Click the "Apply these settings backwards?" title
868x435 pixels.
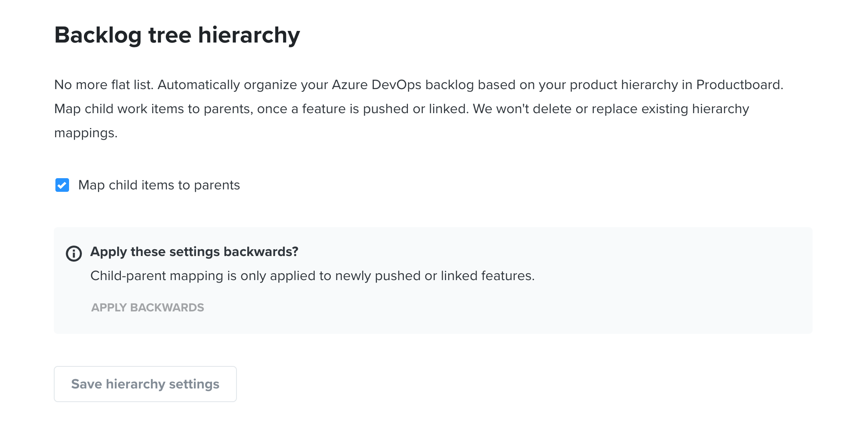(x=194, y=252)
